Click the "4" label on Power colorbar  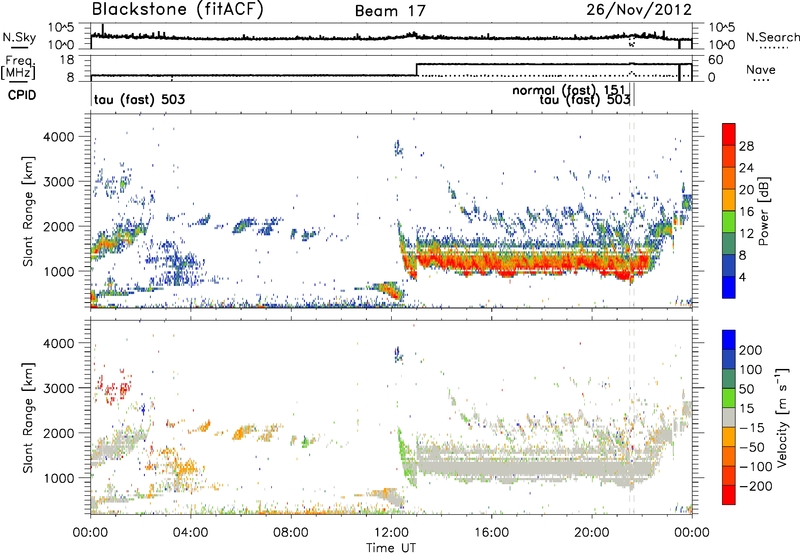742,277
